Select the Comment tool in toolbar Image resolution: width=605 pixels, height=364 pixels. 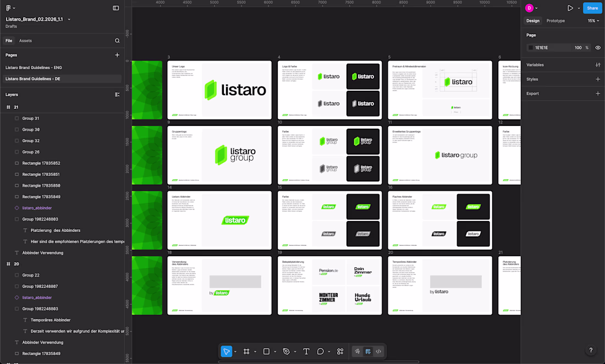pyautogui.click(x=320, y=351)
